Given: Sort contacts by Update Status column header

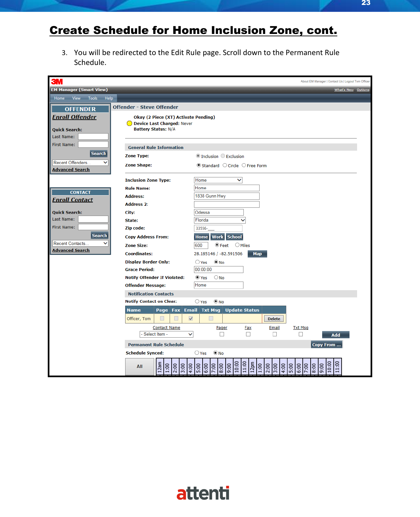Looking at the screenshot, I should point(242,310).
